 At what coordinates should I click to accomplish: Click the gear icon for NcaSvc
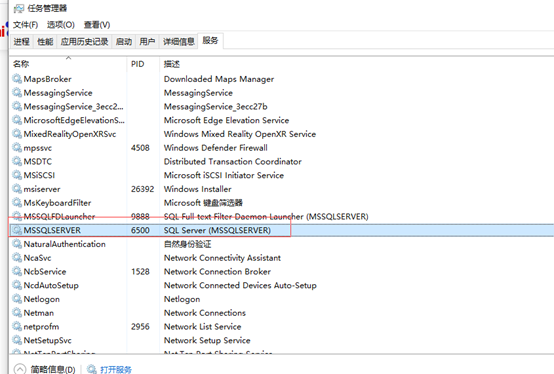17,257
